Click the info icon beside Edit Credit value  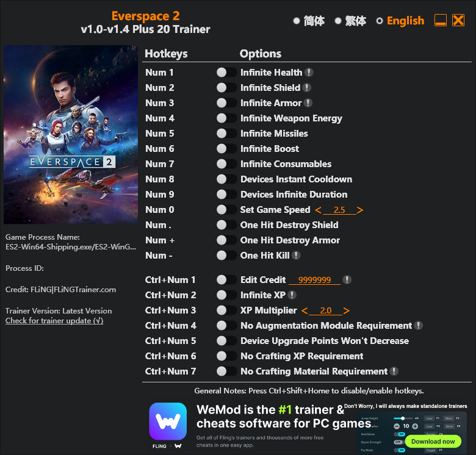tap(347, 280)
